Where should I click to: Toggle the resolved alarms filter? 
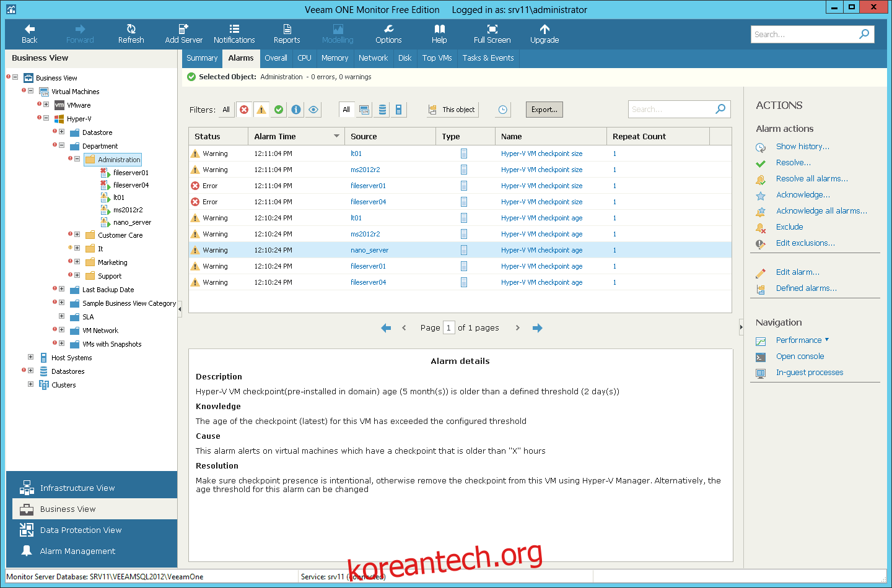tap(279, 110)
